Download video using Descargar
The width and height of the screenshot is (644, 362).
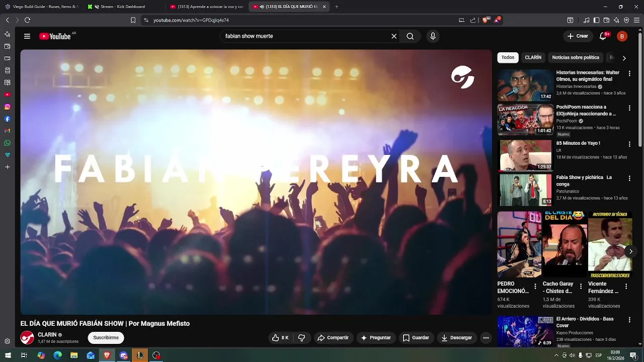point(456,338)
